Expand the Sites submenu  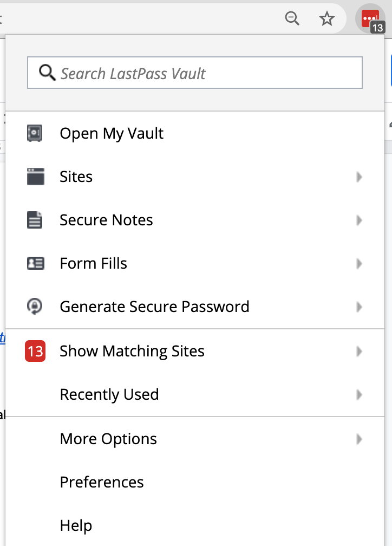[x=359, y=177]
